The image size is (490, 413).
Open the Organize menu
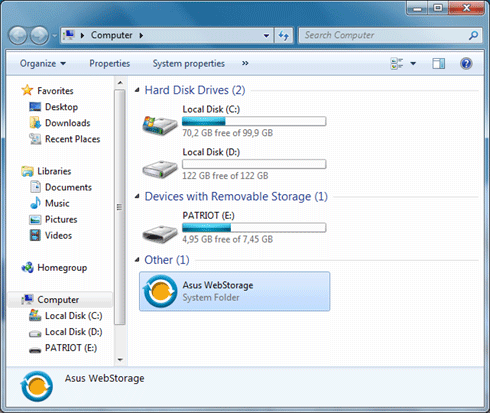[x=43, y=63]
